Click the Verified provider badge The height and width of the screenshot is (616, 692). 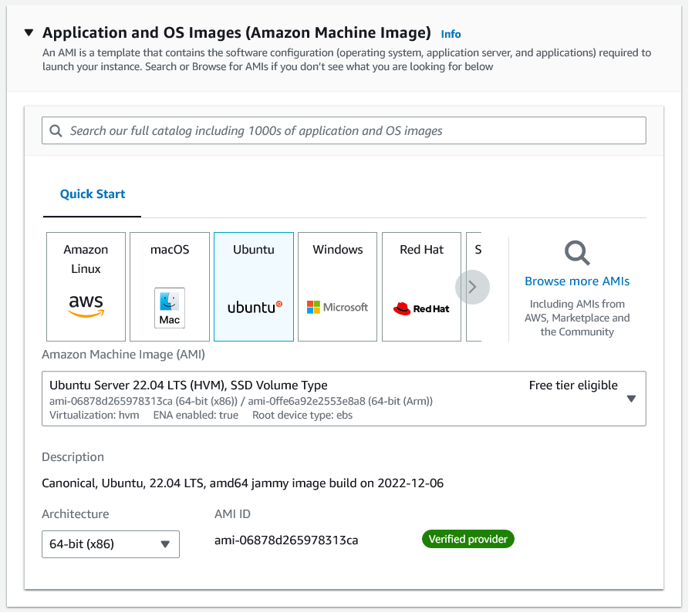pos(468,539)
